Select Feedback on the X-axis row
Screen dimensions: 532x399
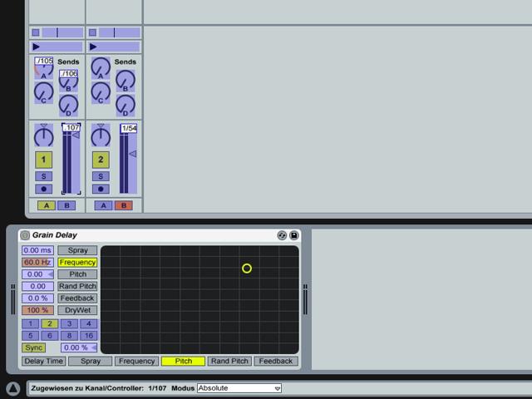pyautogui.click(x=275, y=361)
